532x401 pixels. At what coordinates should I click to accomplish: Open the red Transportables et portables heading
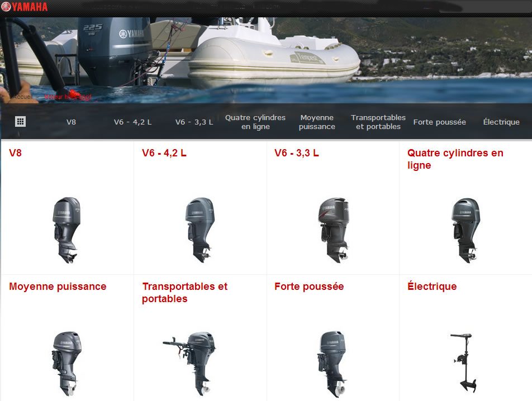[x=184, y=292]
